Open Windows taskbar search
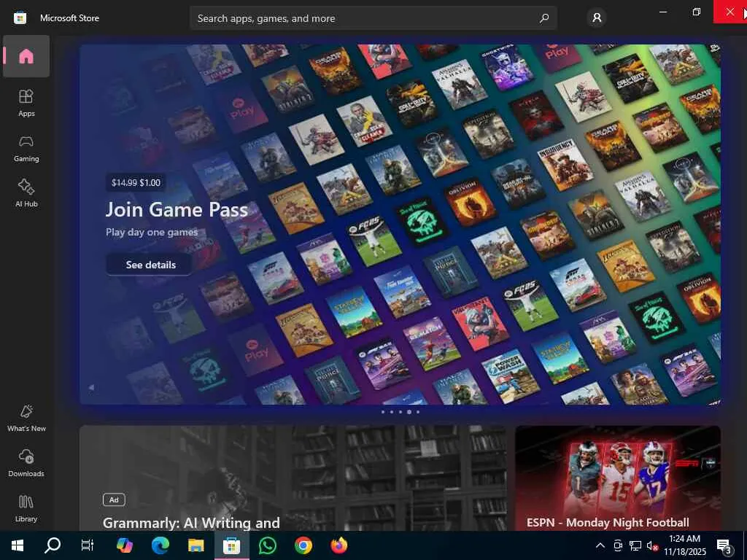This screenshot has width=747, height=560. click(53, 545)
